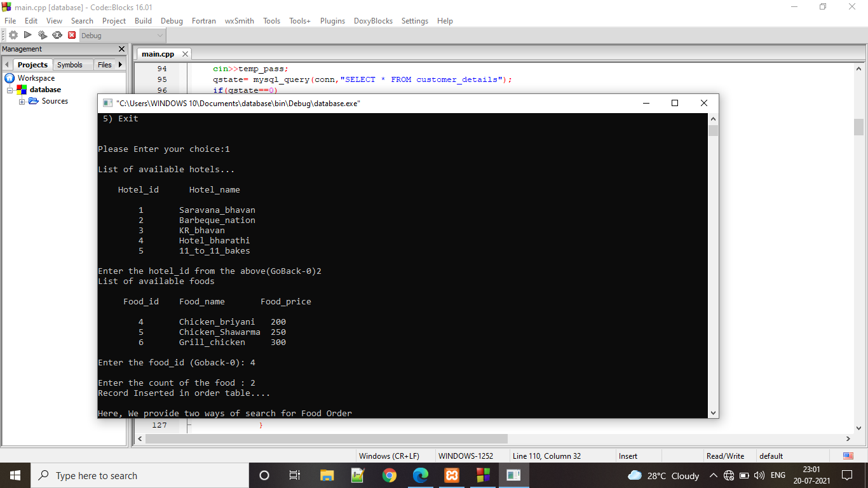868x488 pixels.
Task: Open Google Chrome from taskbar
Action: [x=390, y=475]
